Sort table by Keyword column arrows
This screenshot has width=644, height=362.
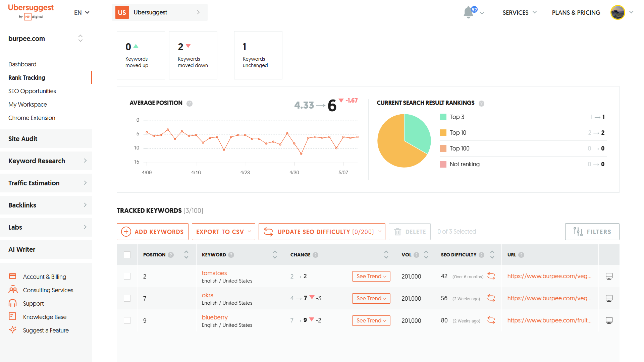[x=275, y=255]
